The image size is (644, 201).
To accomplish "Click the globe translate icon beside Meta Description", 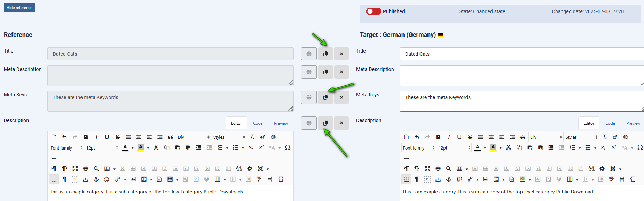I will point(309,72).
